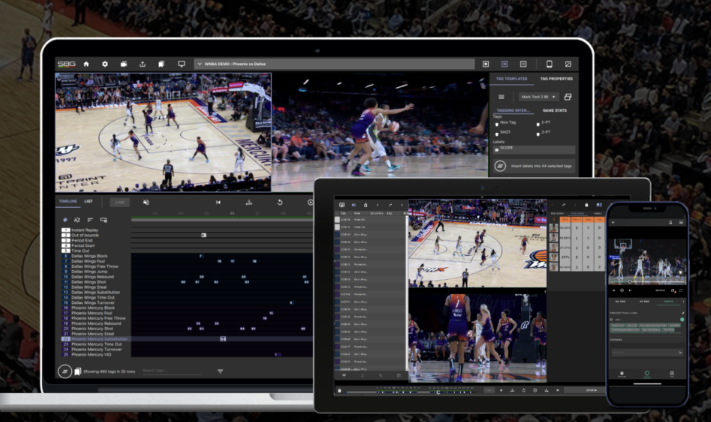711x422 pixels.
Task: Open the Mark Test template dropdown
Action: [x=538, y=97]
